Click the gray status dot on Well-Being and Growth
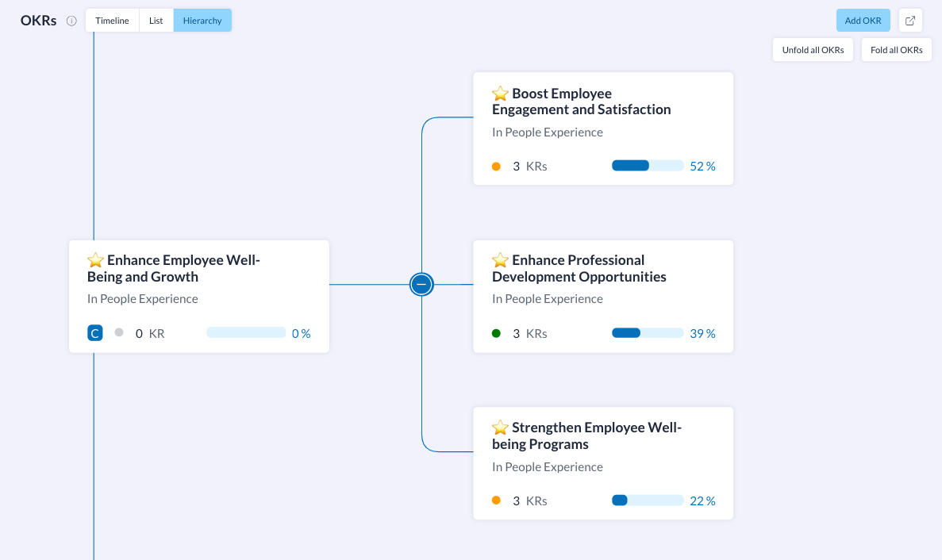 click(119, 332)
